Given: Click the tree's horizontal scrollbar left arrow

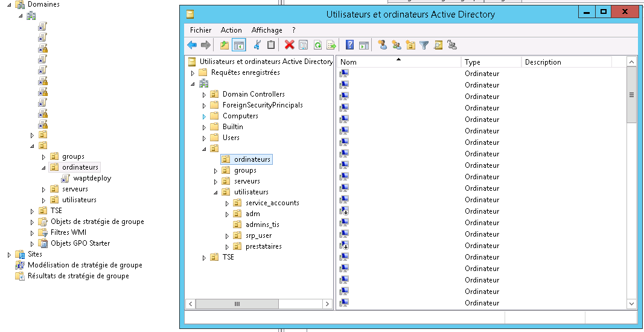Looking at the screenshot, I should point(190,304).
